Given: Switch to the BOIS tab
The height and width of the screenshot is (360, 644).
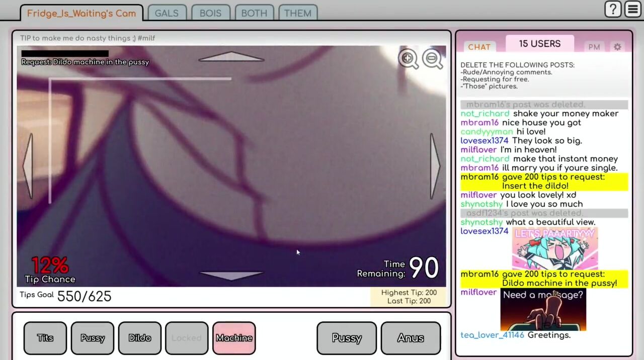Looking at the screenshot, I should 210,14.
